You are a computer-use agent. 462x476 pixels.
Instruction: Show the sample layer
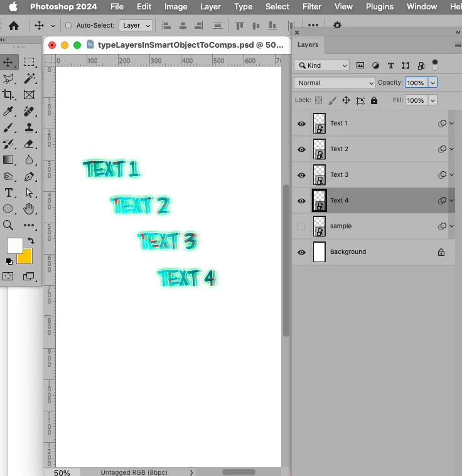301,226
